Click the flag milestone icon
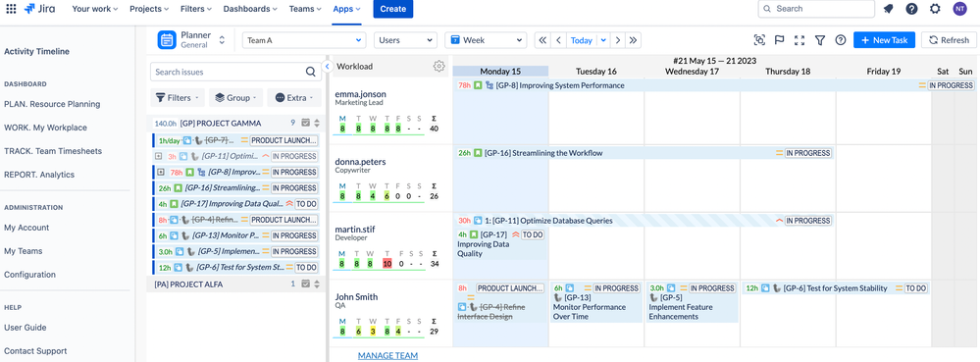Screen dimensions: 980x362 pyautogui.click(x=779, y=40)
